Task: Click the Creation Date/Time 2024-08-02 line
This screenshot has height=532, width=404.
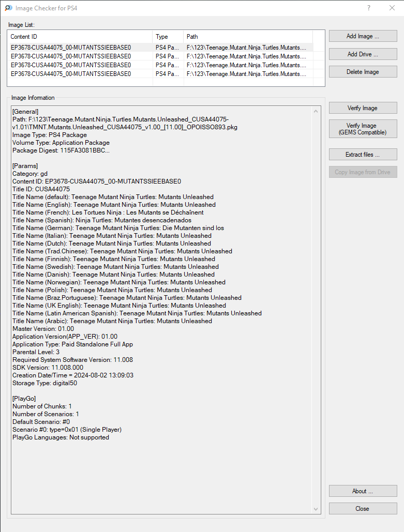Action: pyautogui.click(x=73, y=375)
